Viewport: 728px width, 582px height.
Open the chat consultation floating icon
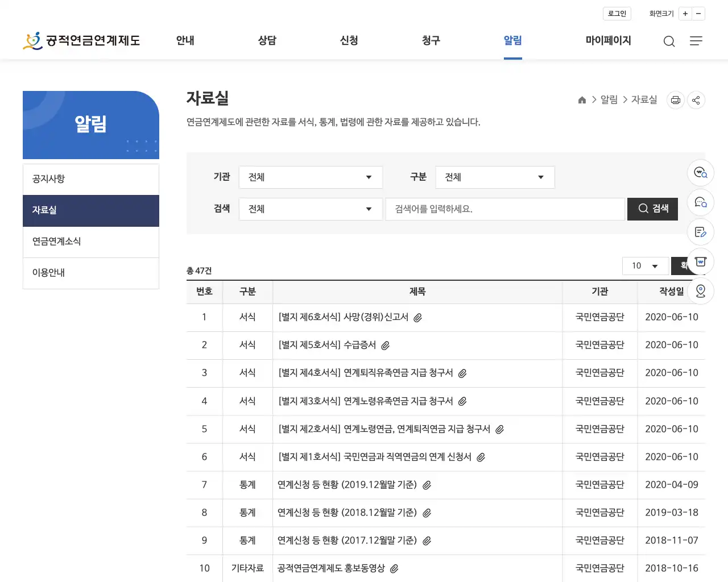click(700, 202)
